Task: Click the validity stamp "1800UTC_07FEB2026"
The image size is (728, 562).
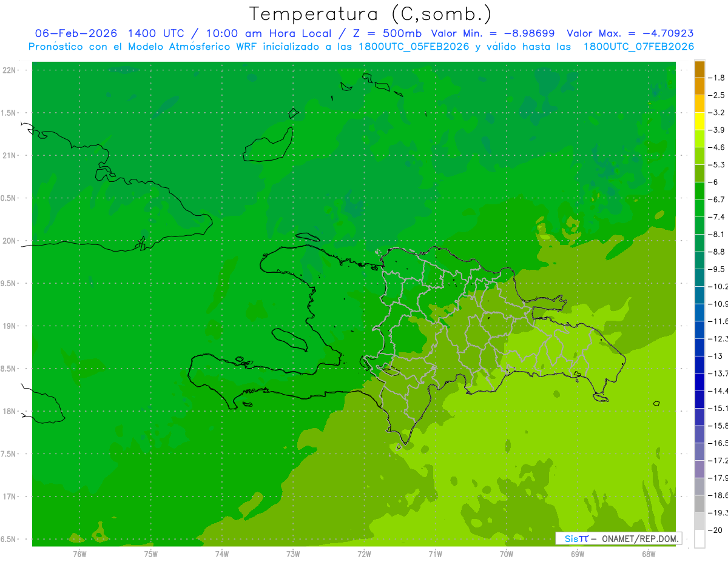Action: (638, 47)
